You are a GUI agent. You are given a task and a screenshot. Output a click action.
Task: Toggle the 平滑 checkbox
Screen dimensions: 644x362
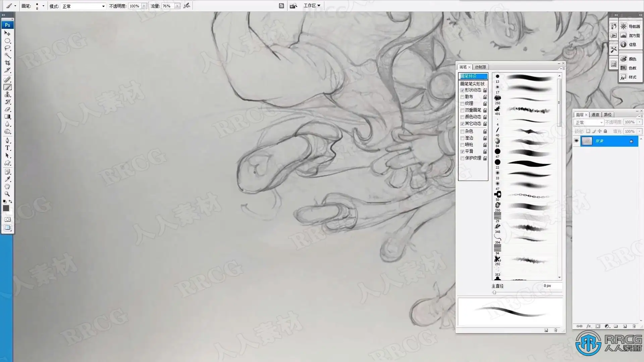pos(462,152)
